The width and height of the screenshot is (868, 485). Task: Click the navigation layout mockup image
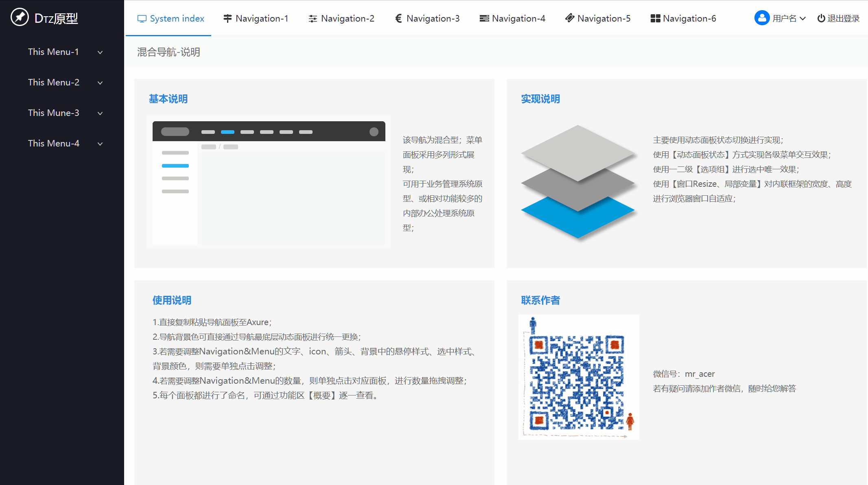pyautogui.click(x=269, y=181)
